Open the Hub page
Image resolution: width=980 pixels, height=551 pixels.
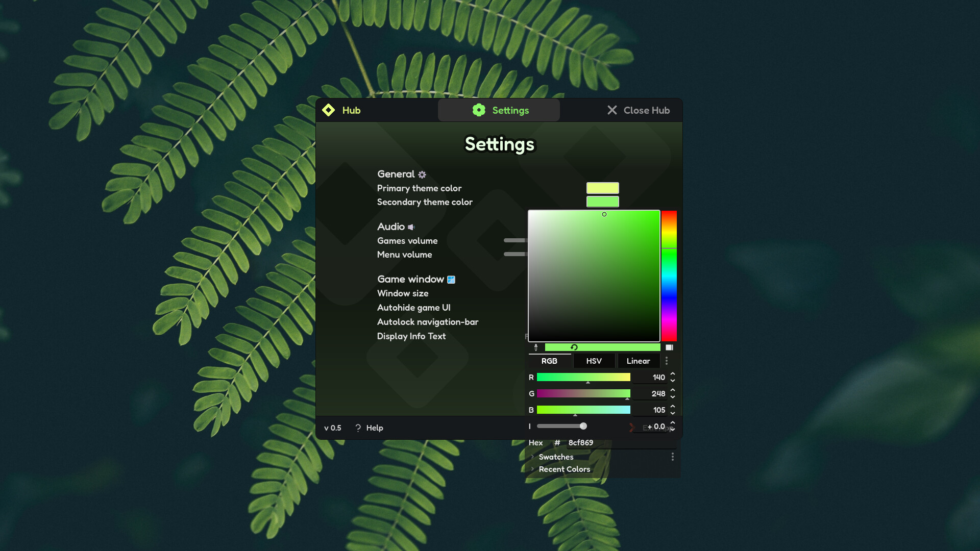click(351, 110)
